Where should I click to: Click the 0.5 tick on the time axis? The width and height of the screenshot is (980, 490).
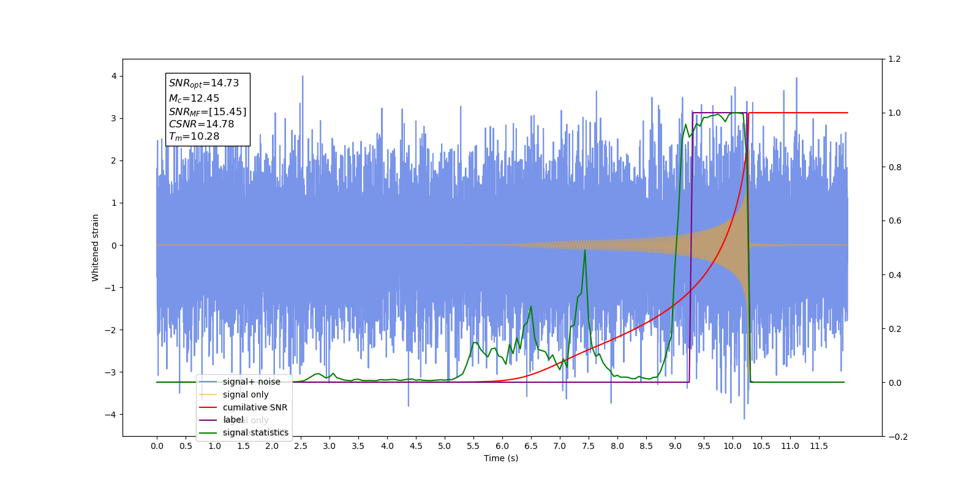186,446
